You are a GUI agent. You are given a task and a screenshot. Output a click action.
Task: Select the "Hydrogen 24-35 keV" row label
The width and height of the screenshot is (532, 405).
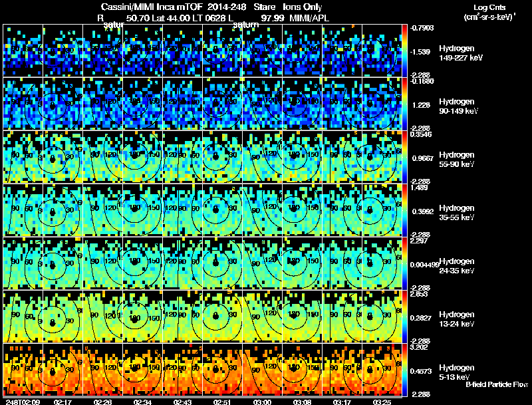coord(457,266)
